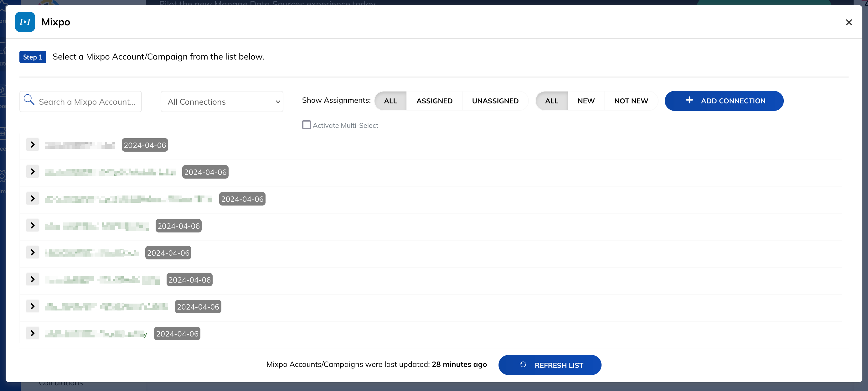This screenshot has height=391, width=868.
Task: Filter to NOT NEW accounts
Action: 631,101
